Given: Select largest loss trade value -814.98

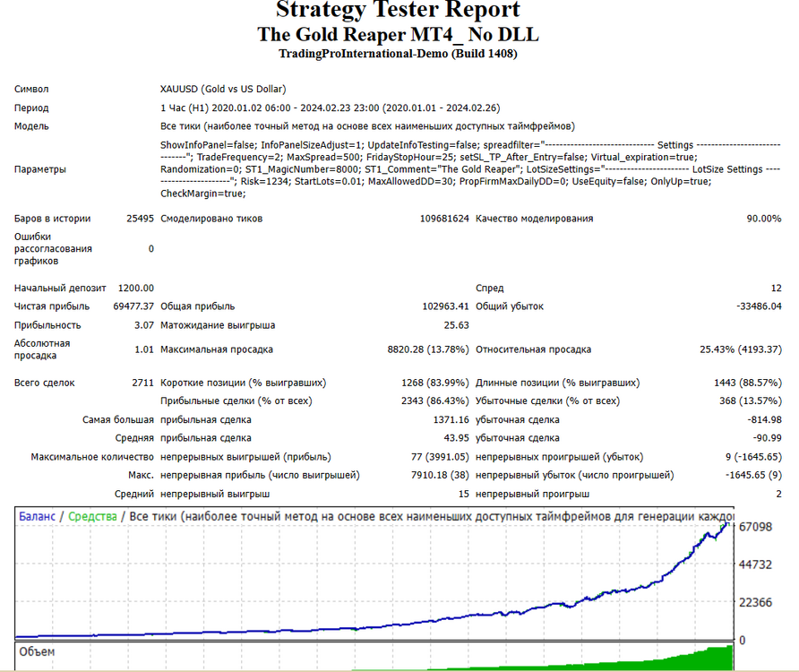Looking at the screenshot, I should (764, 420).
